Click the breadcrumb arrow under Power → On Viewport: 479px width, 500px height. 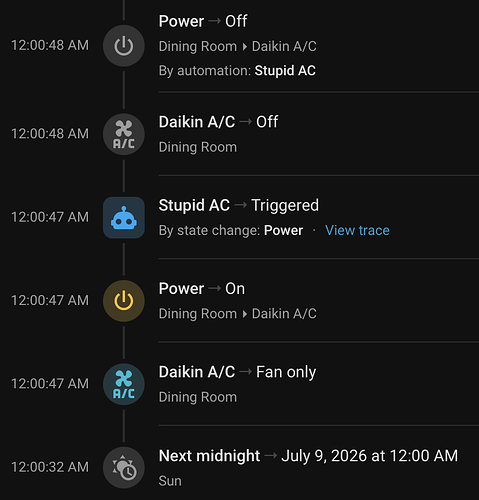[x=245, y=314]
